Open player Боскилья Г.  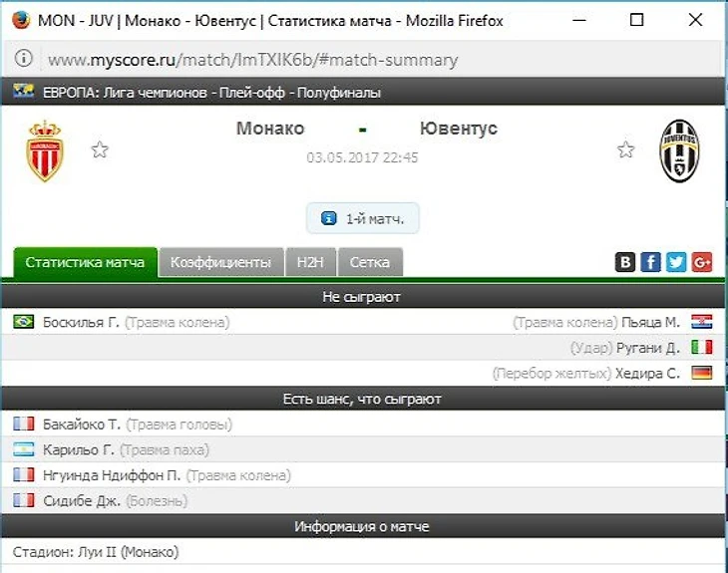pyautogui.click(x=81, y=322)
